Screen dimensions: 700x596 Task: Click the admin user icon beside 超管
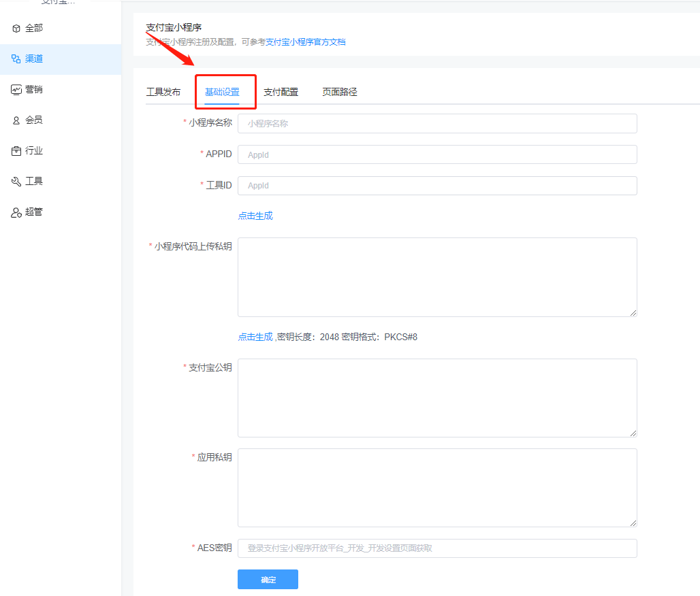pyautogui.click(x=16, y=212)
